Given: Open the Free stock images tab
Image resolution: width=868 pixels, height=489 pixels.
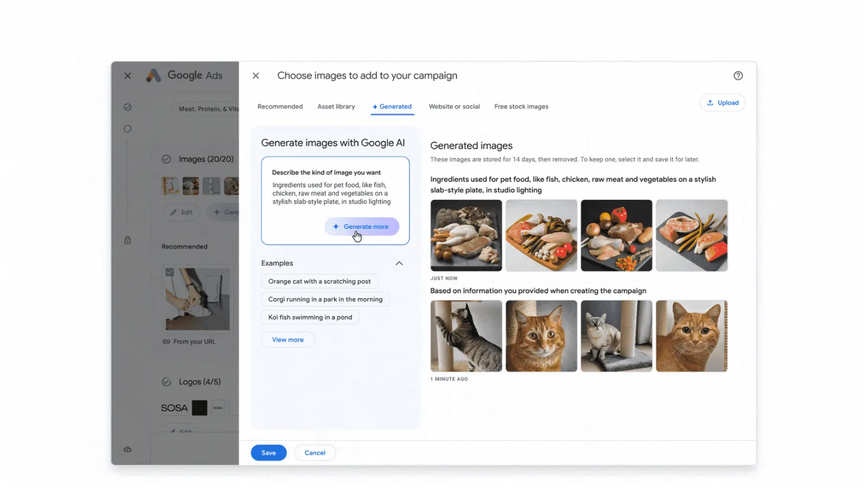Looking at the screenshot, I should (521, 107).
